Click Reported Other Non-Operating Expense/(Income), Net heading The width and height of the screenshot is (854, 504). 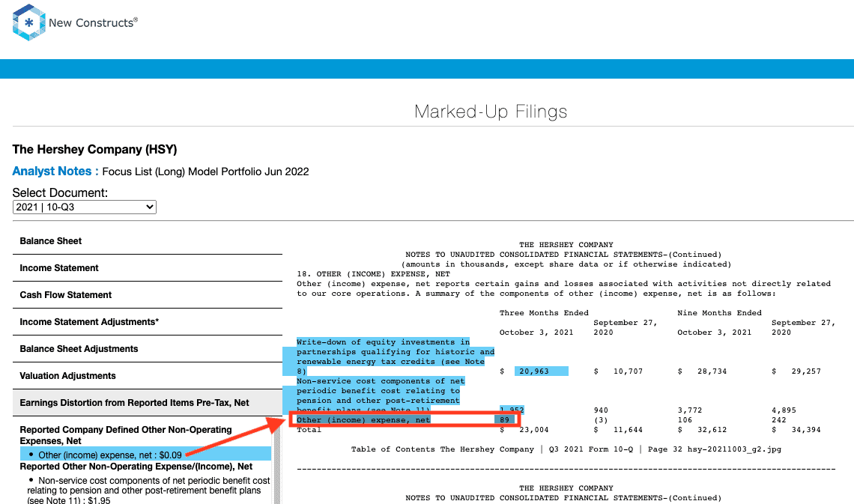point(136,467)
